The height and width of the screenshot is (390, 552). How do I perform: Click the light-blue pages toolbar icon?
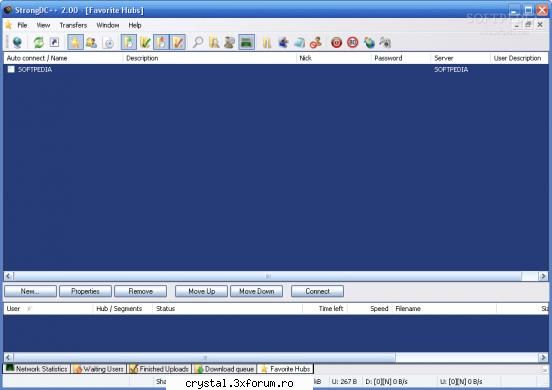point(300,43)
